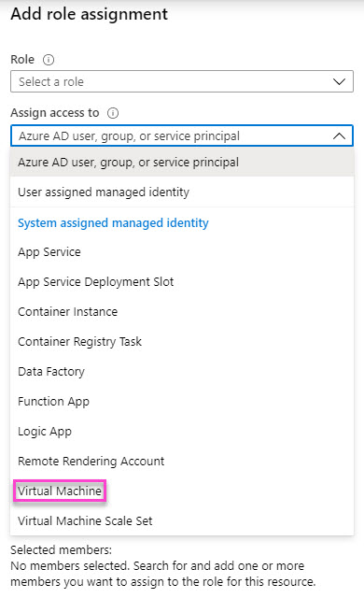The image size is (364, 598).
Task: Choose Azure AD user, group, or service principal option
Action: pyautogui.click(x=182, y=162)
